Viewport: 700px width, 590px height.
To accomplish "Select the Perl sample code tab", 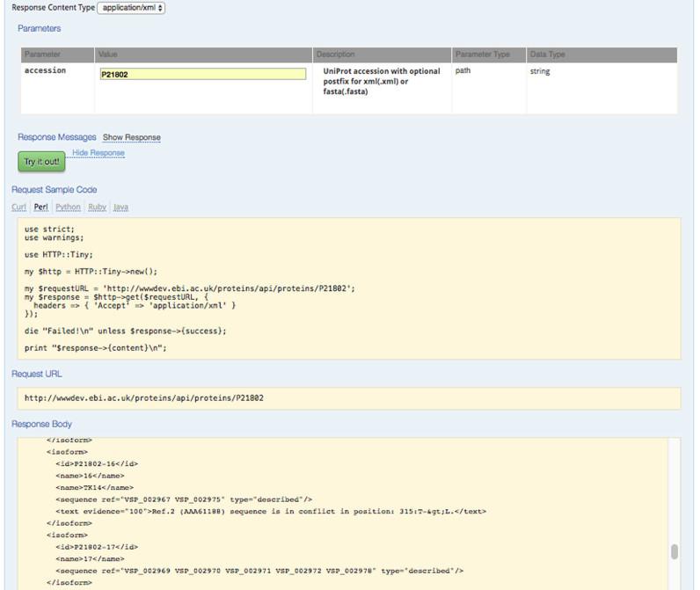I will click(x=40, y=208).
